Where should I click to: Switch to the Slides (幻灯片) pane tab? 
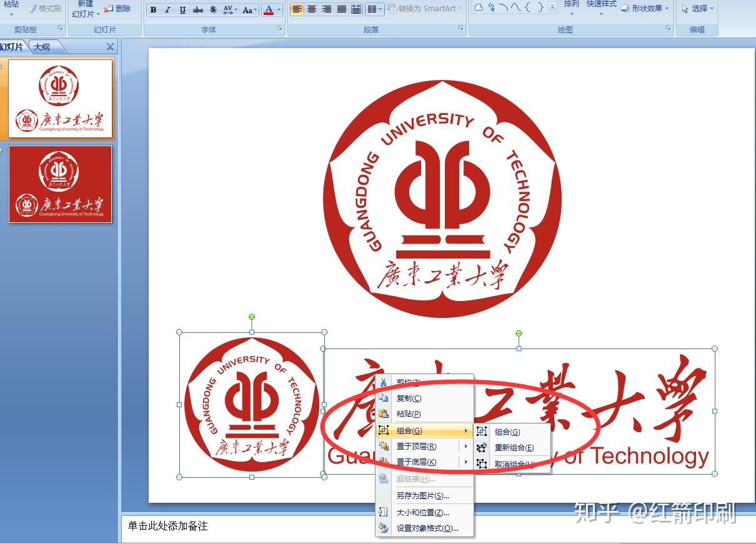pos(12,47)
